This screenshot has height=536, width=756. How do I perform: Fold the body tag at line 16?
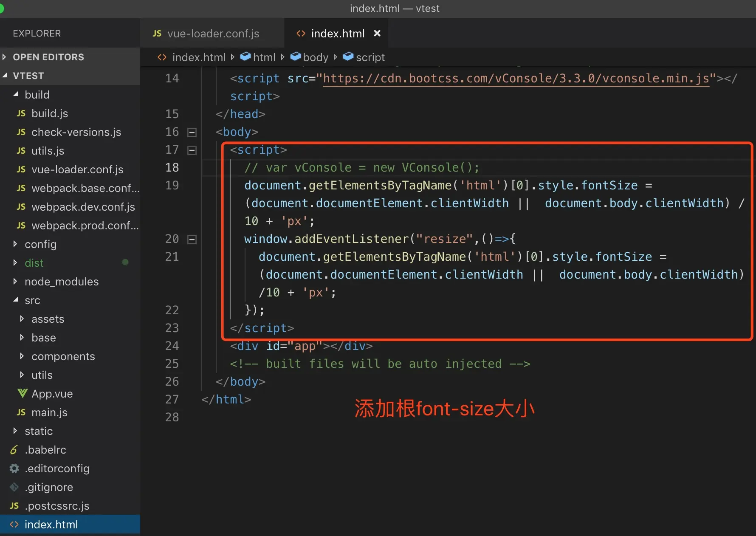[192, 133]
